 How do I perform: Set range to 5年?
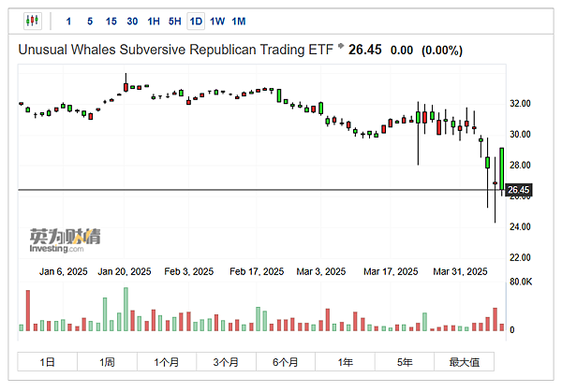click(x=405, y=362)
